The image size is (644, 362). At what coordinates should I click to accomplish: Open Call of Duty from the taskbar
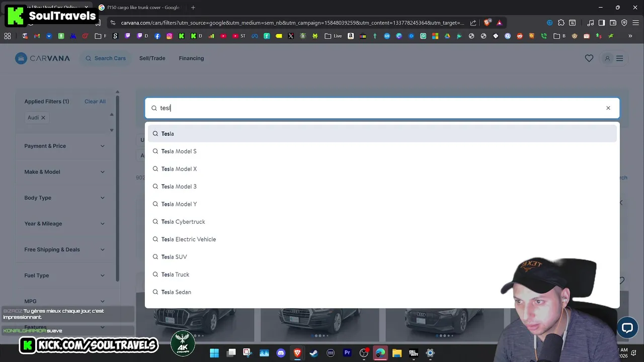click(414, 353)
